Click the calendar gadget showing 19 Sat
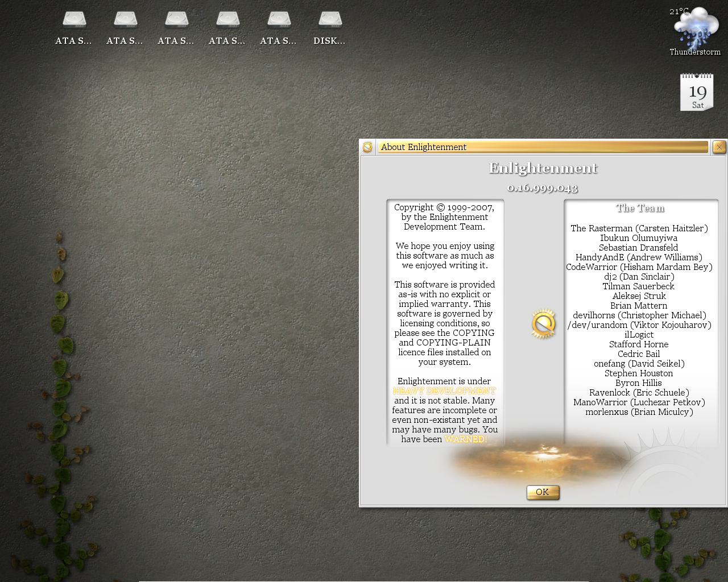728x582 pixels. point(697,92)
